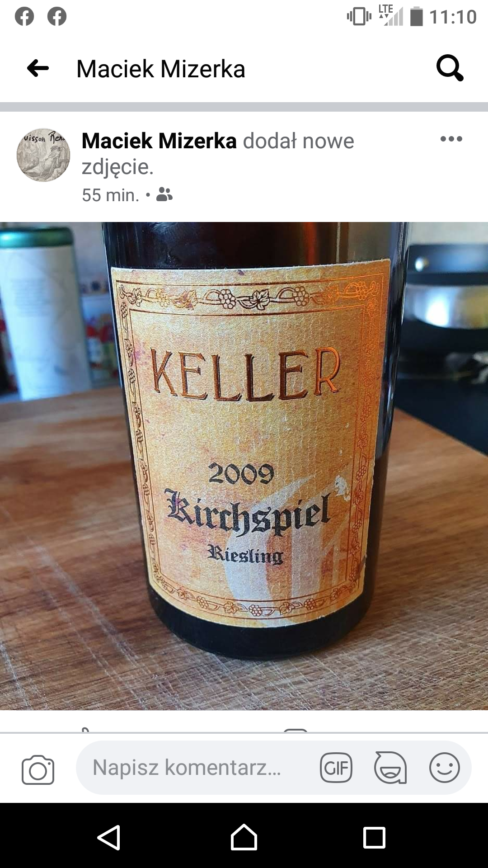Tap the second Facebook notification icon in the status bar
488x868 pixels.
[57, 16]
